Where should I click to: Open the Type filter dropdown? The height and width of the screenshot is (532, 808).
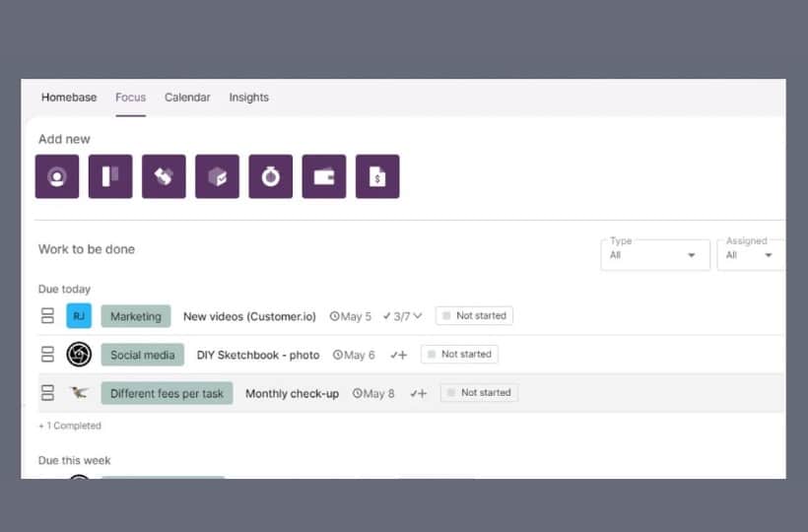click(654, 255)
